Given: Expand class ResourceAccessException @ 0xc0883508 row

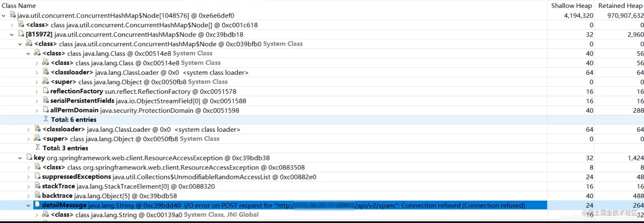Looking at the screenshot, I should coord(28,167).
